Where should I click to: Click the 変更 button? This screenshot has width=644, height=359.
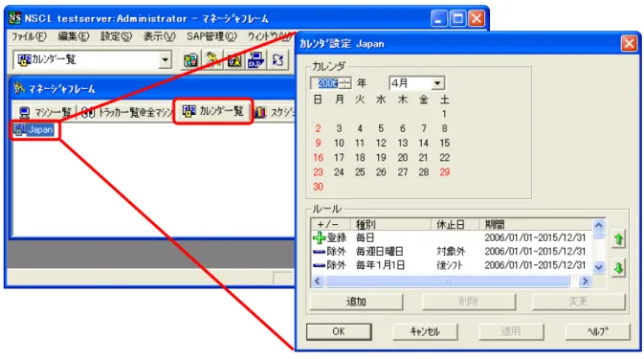(x=578, y=302)
